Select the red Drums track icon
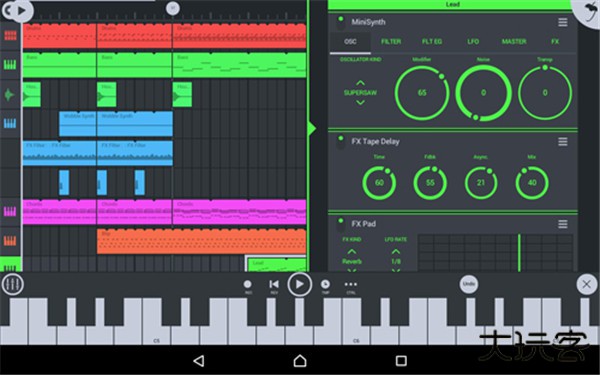Screen dimensions: 600x375 click(10, 36)
